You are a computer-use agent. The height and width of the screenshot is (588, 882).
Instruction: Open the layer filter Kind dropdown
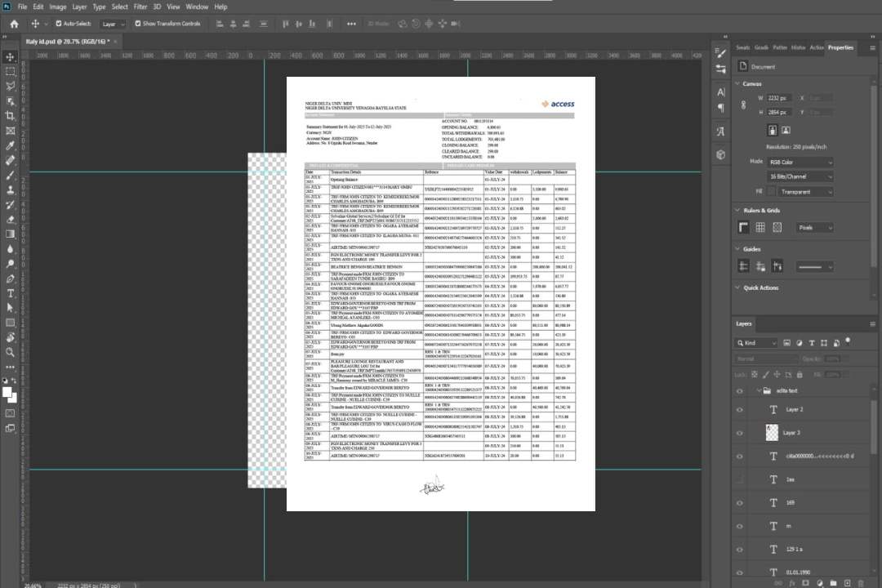pos(756,343)
